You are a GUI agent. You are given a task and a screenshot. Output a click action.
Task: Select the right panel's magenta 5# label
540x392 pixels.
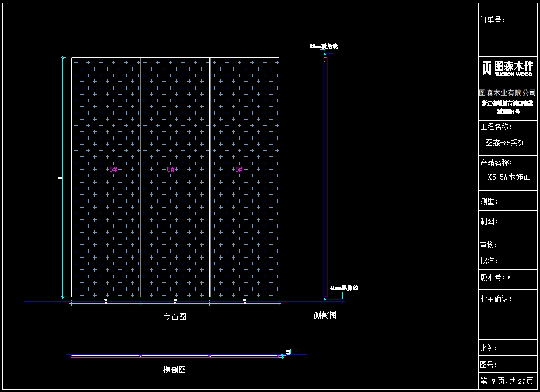coord(238,170)
